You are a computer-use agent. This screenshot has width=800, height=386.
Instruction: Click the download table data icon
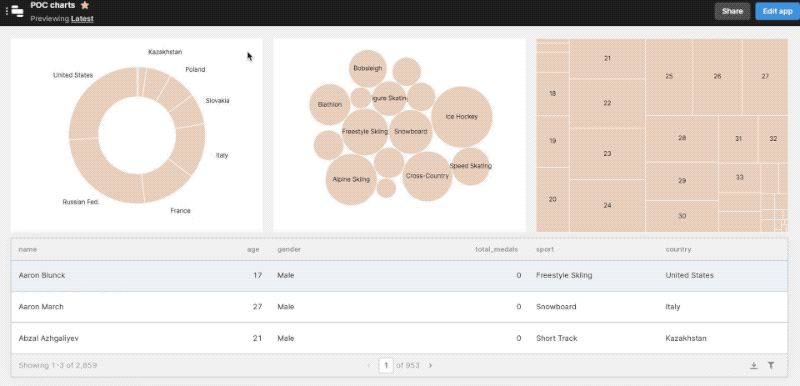click(754, 365)
